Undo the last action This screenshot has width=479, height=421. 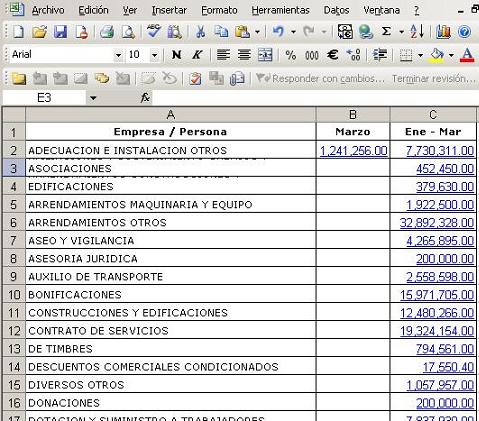(x=278, y=32)
